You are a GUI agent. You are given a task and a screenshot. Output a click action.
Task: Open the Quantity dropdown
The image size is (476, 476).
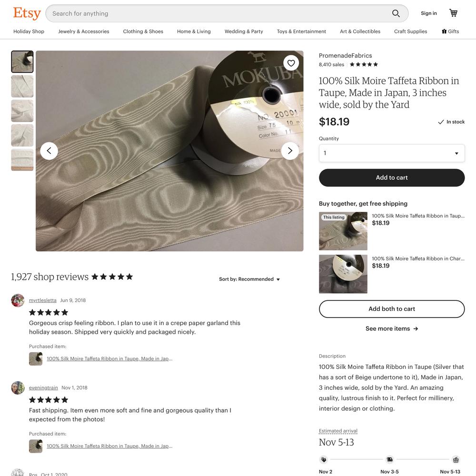392,153
